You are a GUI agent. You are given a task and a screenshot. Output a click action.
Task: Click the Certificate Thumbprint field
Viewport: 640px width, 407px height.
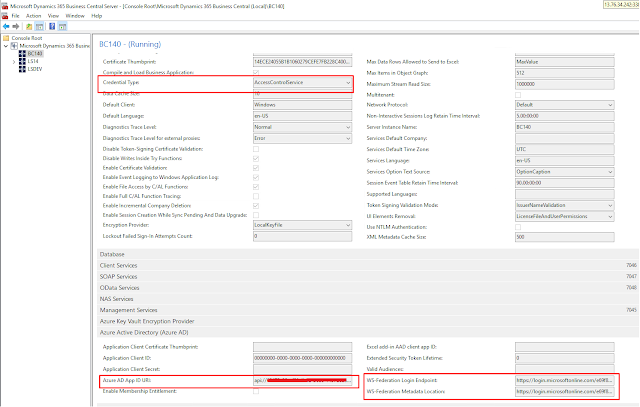click(x=302, y=62)
